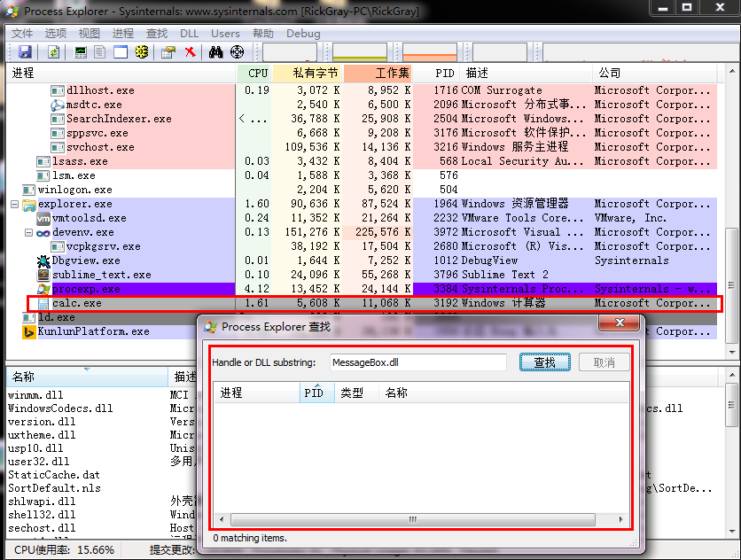This screenshot has width=741, height=560.
Task: Click the 取消 cancel button in dialog
Action: coord(604,362)
